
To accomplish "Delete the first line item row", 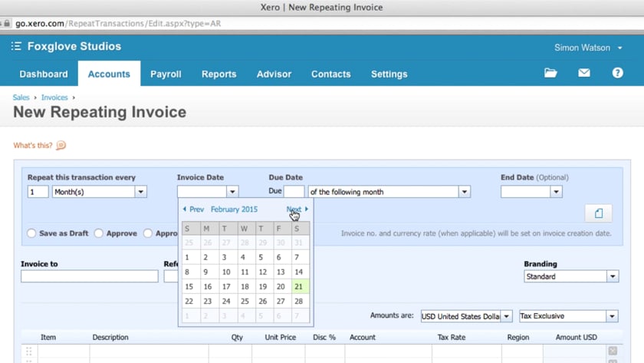I will pyautogui.click(x=613, y=351).
